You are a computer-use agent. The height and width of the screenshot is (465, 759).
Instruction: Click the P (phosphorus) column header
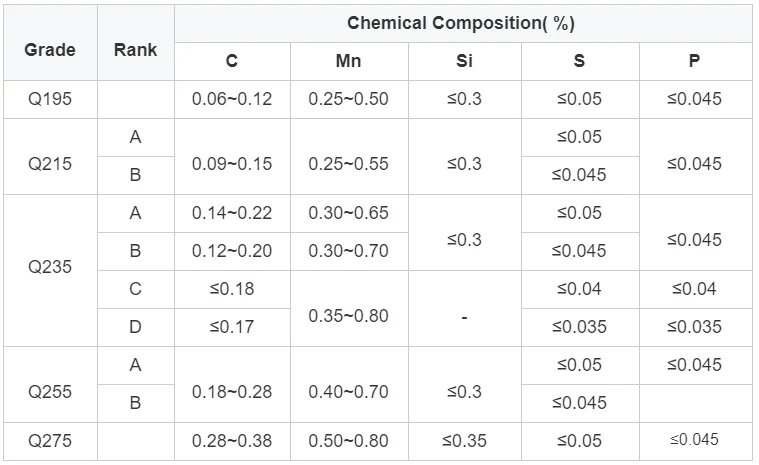click(694, 61)
